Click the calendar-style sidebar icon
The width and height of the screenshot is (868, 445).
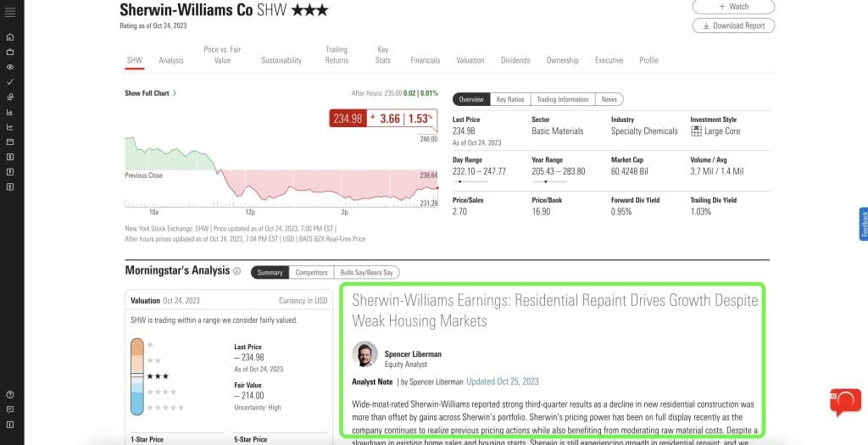point(10,142)
